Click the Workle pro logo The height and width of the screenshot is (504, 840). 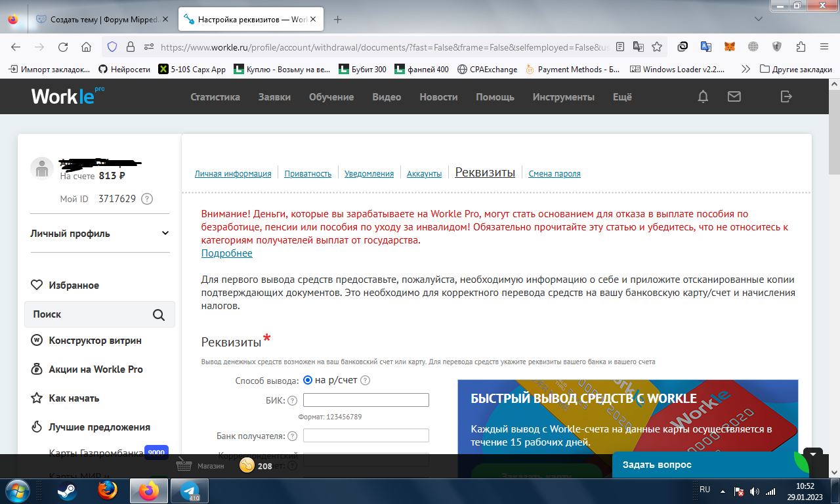click(x=68, y=96)
